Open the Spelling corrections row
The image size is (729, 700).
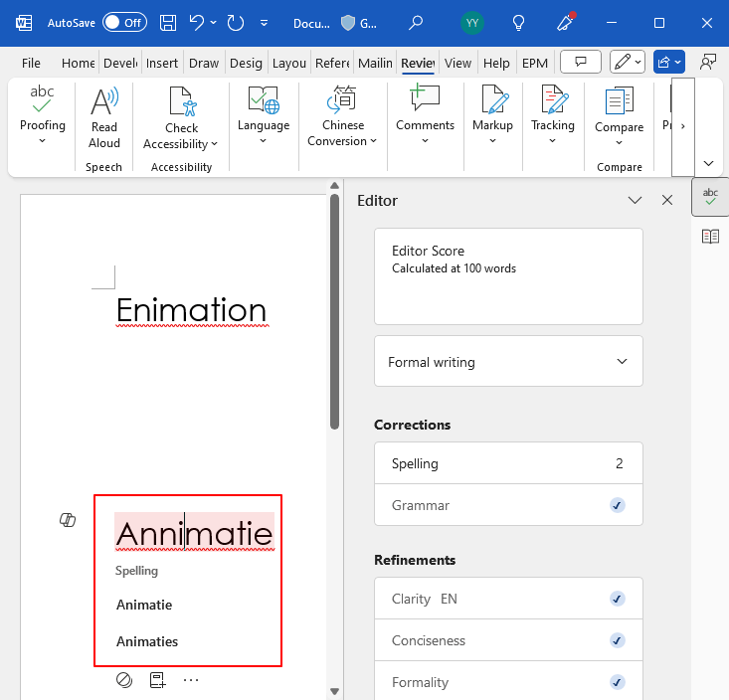[x=508, y=463]
